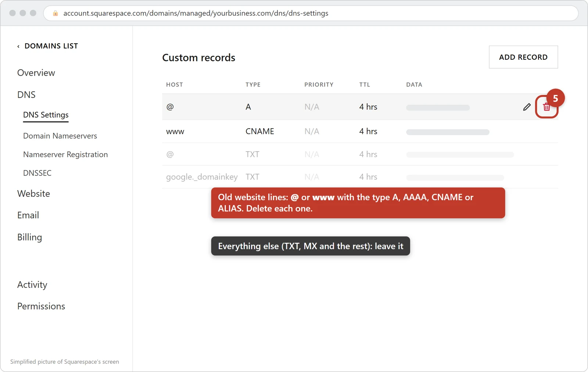Click the PRIORITY column header
Viewport: 588px width, 372px height.
tap(319, 84)
